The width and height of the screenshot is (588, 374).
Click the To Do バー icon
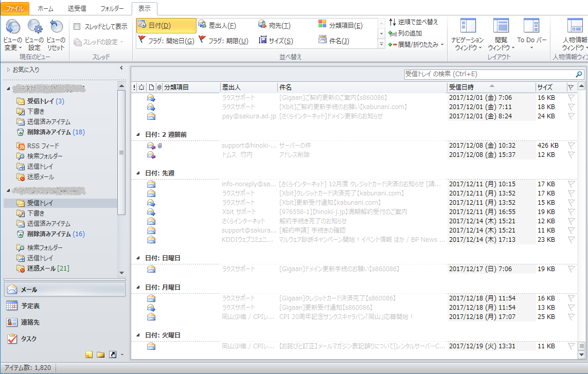(531, 27)
